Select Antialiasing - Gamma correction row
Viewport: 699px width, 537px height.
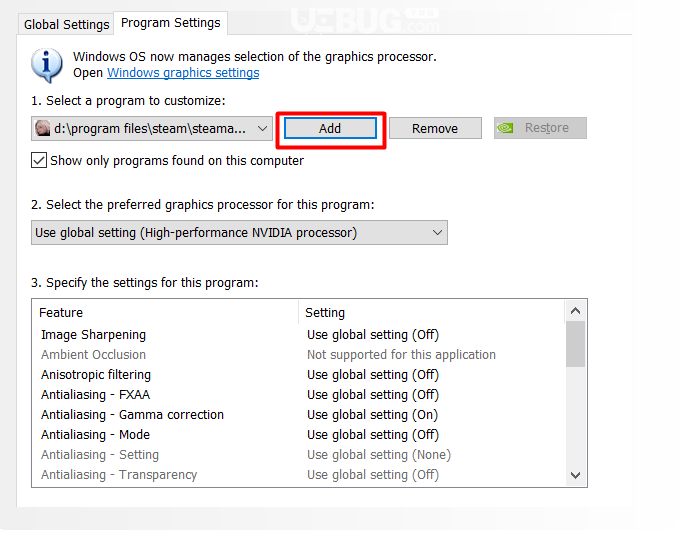[298, 415]
